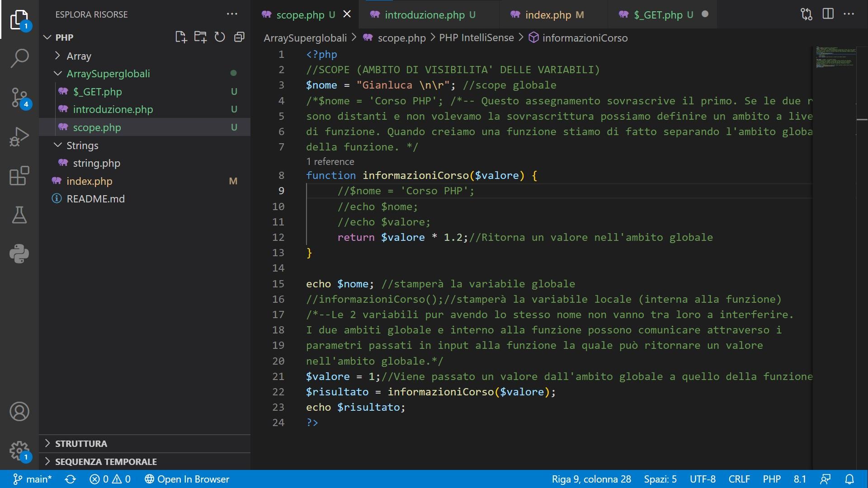
Task: Switch to introduzione.php tab
Action: [x=429, y=14]
